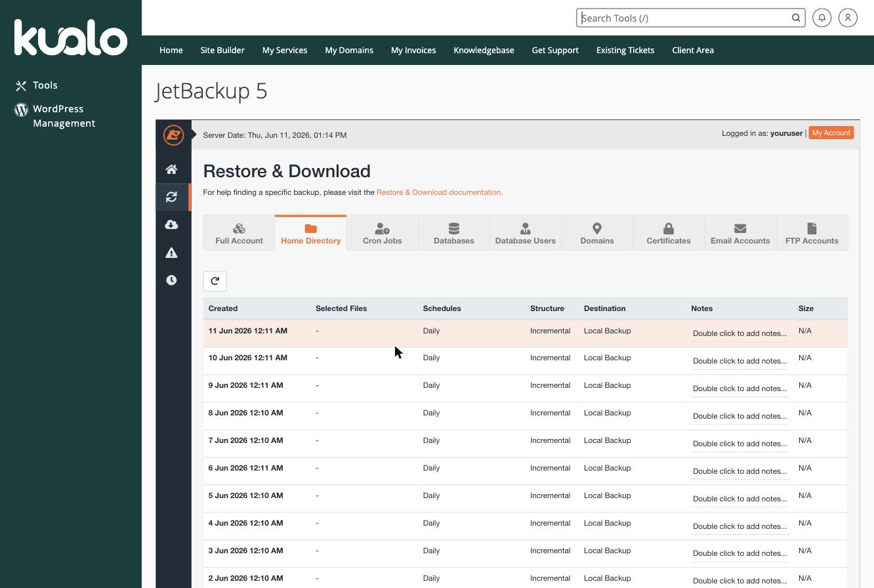Select the Home Directory tab

[310, 233]
